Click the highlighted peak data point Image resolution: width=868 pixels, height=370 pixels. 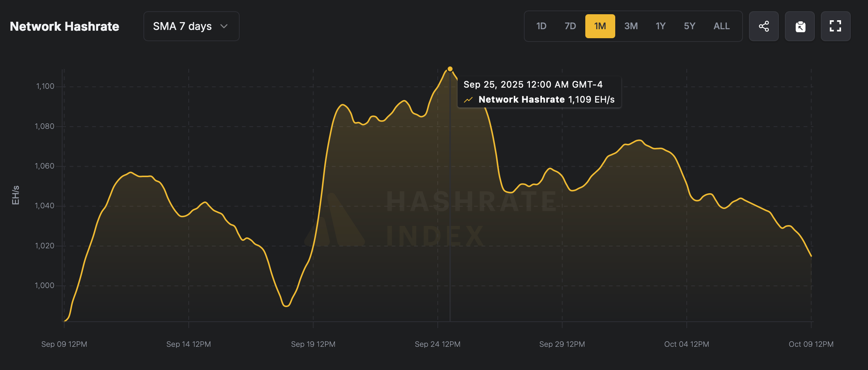pos(450,69)
